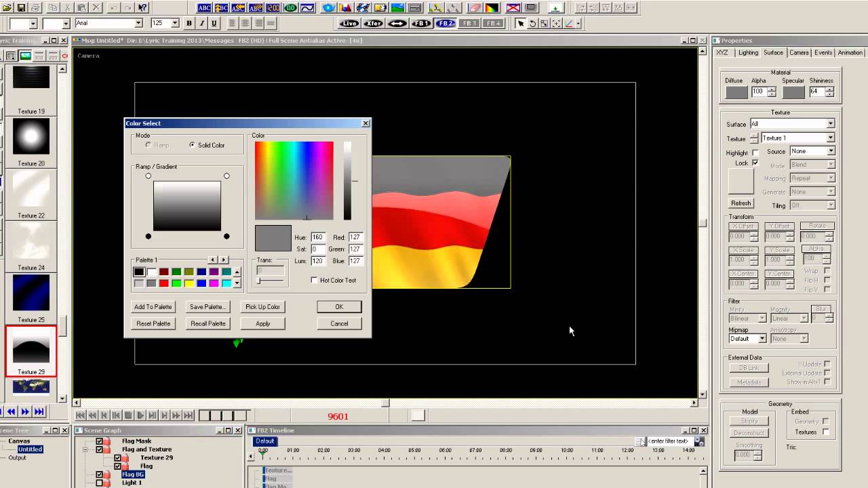This screenshot has width=868, height=488.
Task: Select the 3D primitives shapes icon
Action: click(x=345, y=7)
